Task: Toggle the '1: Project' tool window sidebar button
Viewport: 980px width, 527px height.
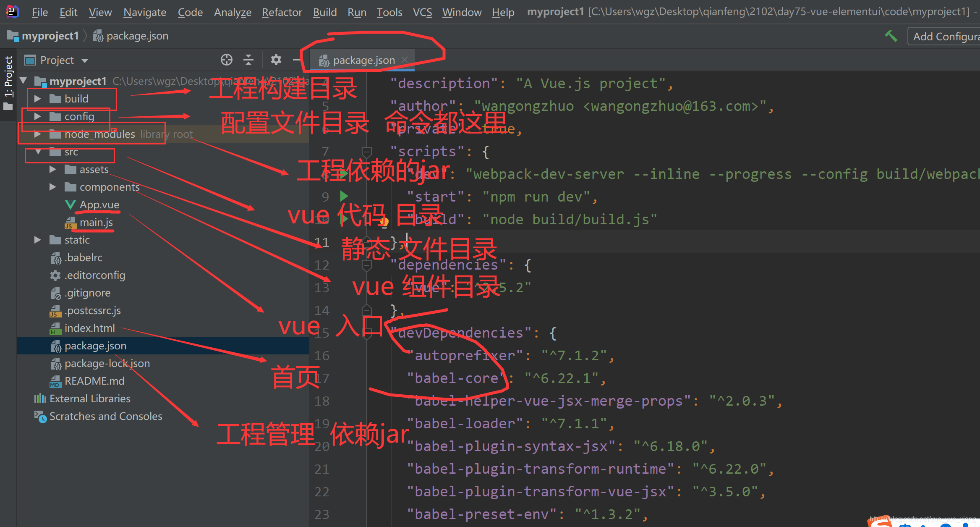Action: click(x=9, y=84)
